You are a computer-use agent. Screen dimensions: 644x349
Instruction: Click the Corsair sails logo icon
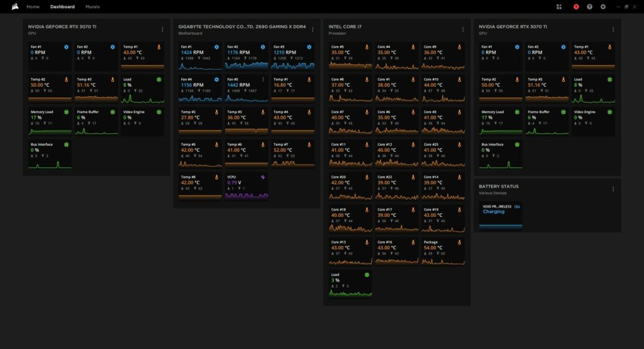point(15,6)
